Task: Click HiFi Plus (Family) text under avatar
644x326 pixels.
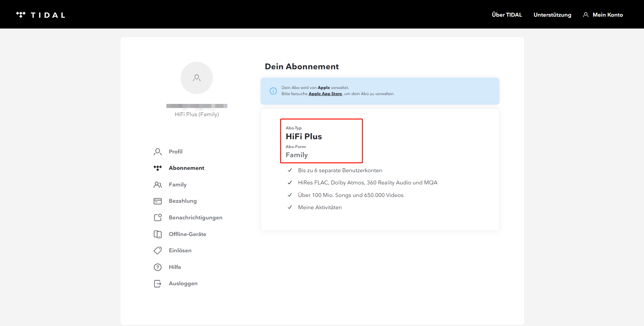Action: click(x=197, y=114)
